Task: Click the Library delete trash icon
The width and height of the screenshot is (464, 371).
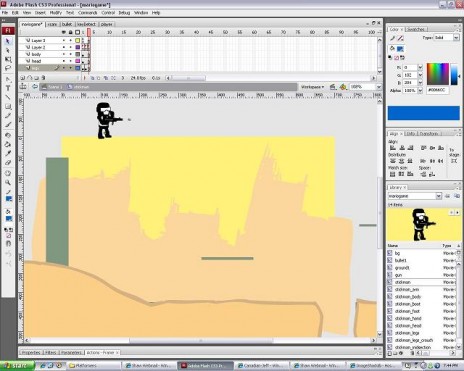Action: 412,353
